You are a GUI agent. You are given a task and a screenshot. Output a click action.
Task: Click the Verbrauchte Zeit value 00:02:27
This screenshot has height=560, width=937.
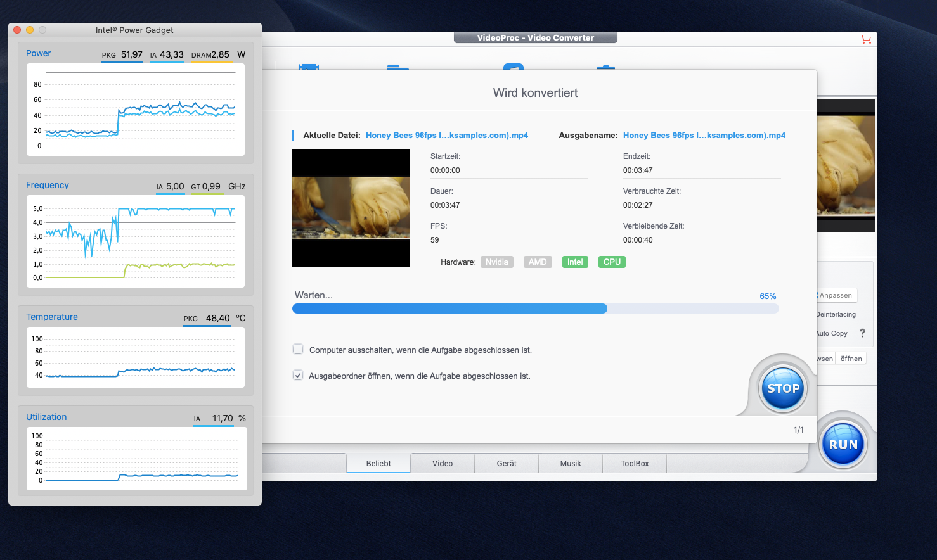tap(638, 205)
